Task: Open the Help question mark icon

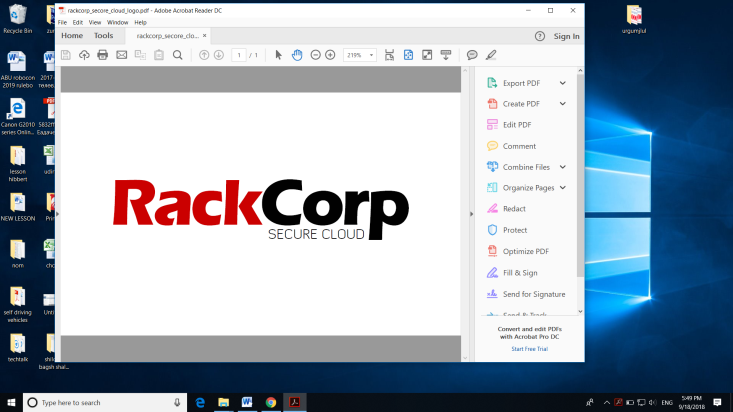Action: (539, 36)
